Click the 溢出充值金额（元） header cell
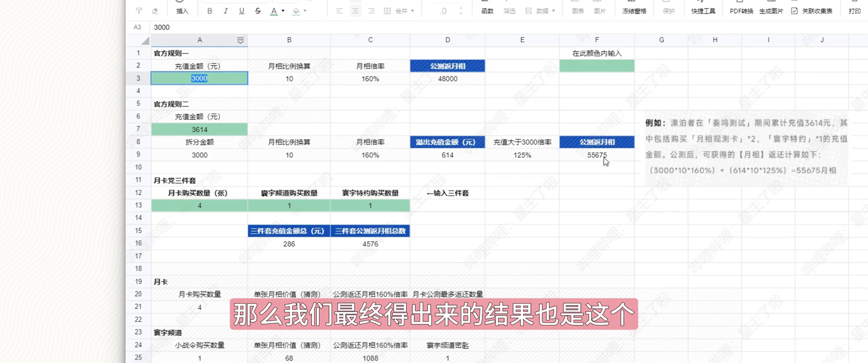This screenshot has height=363, width=868. tap(448, 142)
